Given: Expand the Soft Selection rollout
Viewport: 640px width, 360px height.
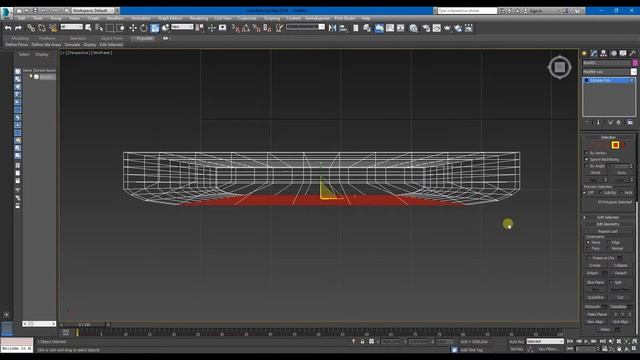Looking at the screenshot, I should pos(608,218).
